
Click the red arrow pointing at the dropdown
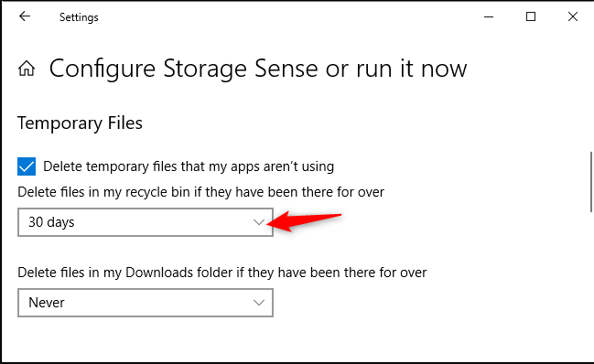[x=304, y=221]
